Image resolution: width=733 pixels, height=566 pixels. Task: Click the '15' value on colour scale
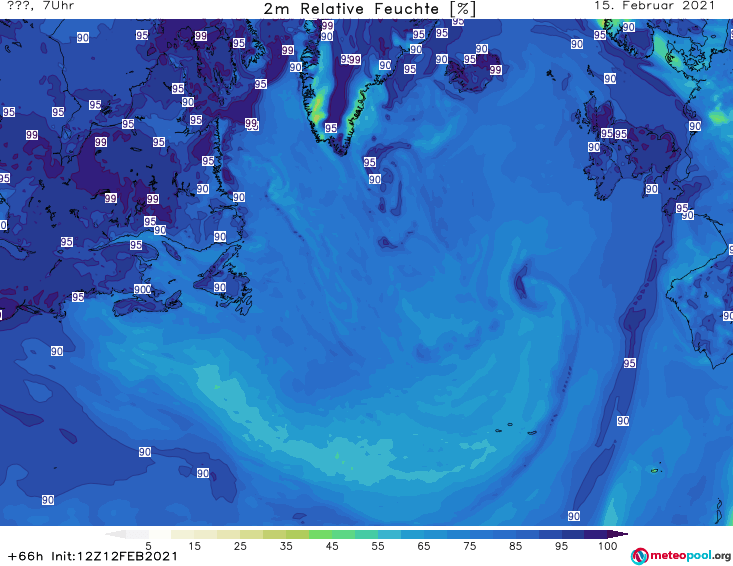194,546
